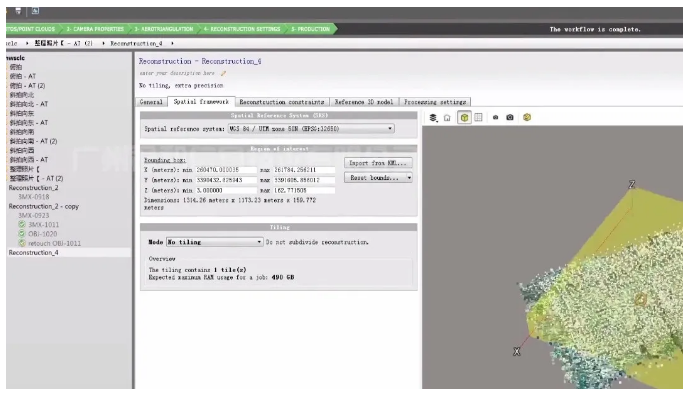Screen dimensions: 689x394
Task: Click the small camera icon
Action: (495, 118)
